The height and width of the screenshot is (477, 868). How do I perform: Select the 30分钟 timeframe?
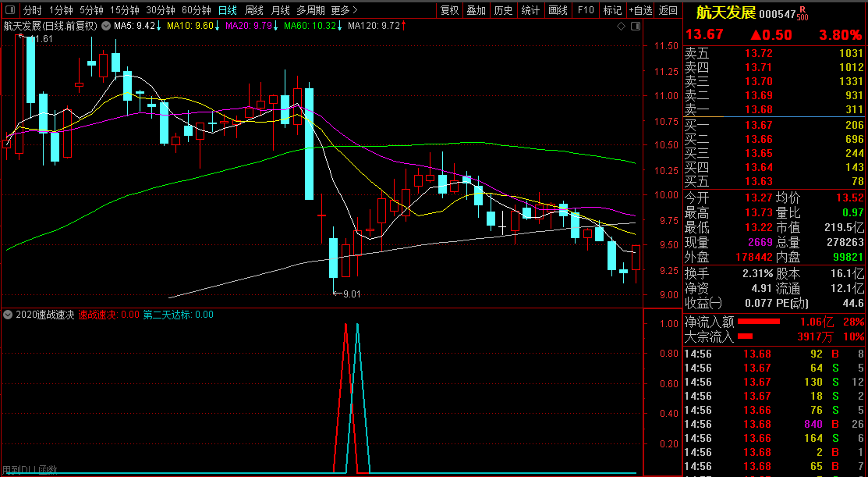pos(161,10)
